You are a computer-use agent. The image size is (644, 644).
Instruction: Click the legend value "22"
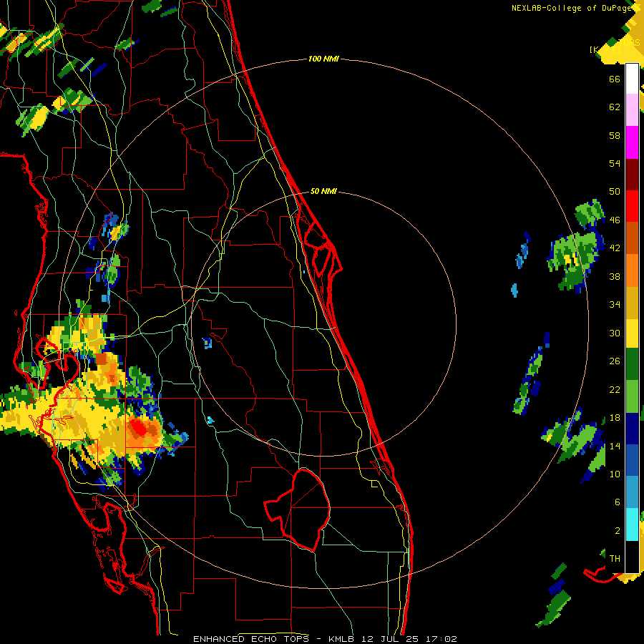(615, 389)
